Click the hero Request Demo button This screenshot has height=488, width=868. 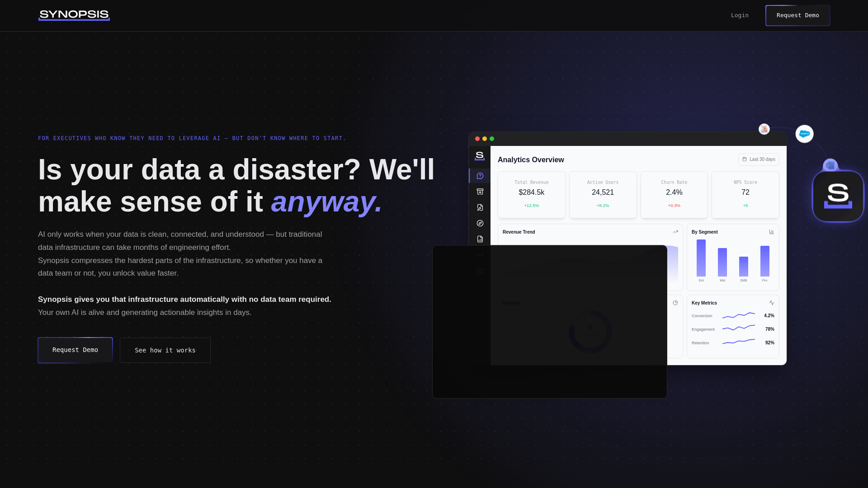75,350
